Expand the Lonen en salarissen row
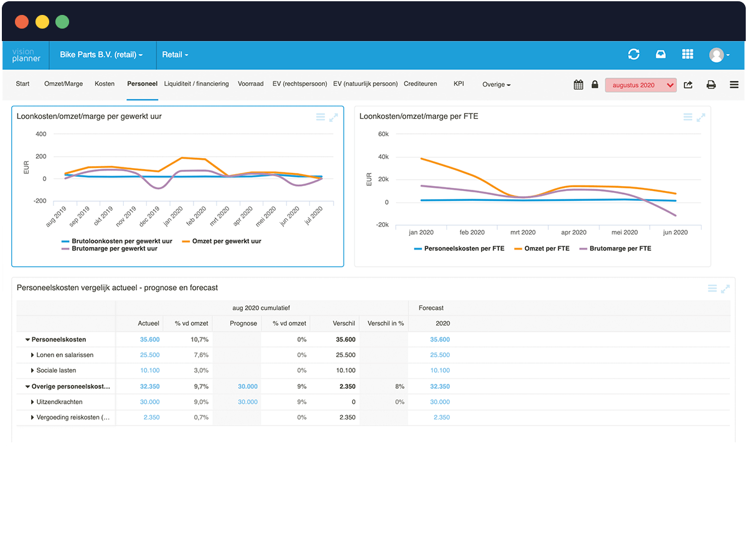Screen dimensions: 747x560 pos(32,355)
